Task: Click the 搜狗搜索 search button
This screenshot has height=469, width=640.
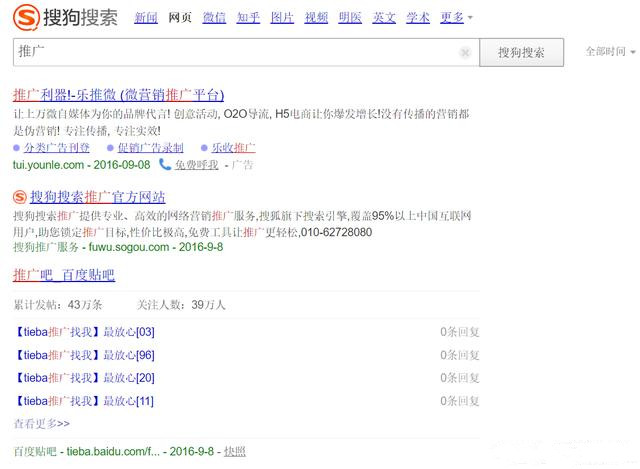Action: coord(521,52)
